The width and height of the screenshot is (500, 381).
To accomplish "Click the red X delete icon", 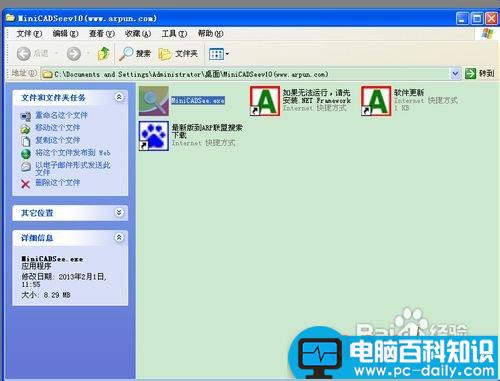I will tap(25, 184).
